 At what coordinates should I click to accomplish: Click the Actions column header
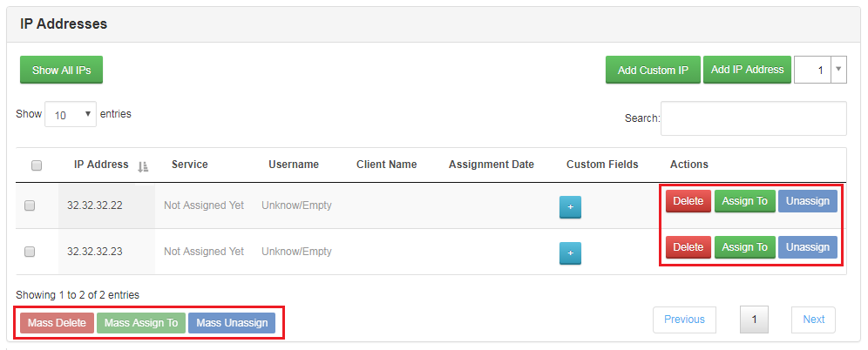(x=689, y=165)
